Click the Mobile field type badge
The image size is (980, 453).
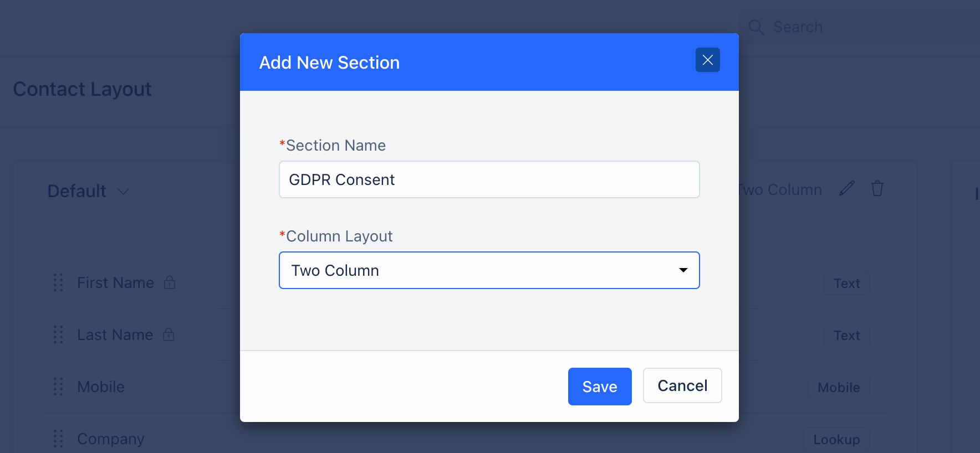tap(839, 388)
